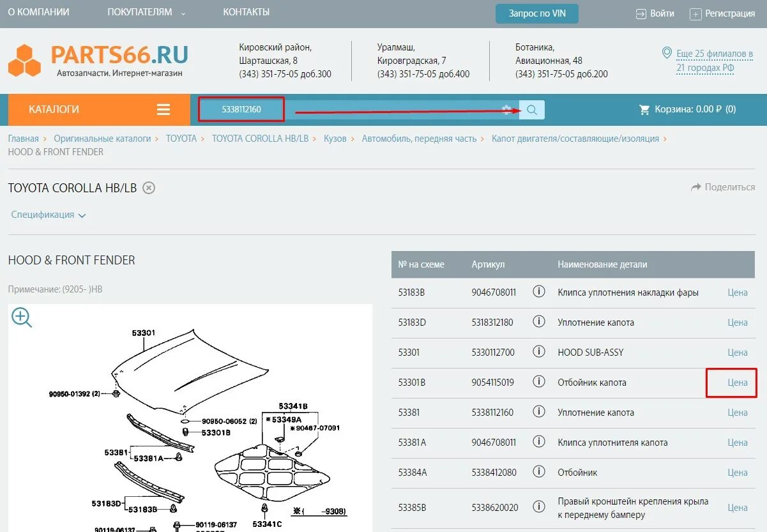This screenshot has height=532, width=767.
Task: Click the Поделиться link
Action: (x=730, y=188)
